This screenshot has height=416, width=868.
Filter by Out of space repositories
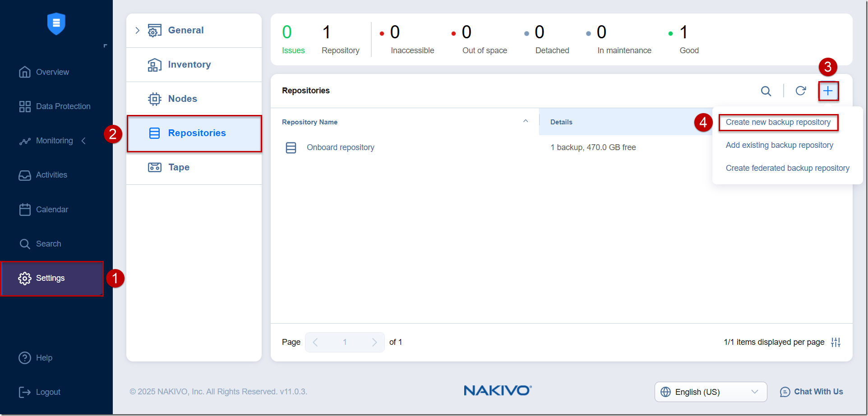pyautogui.click(x=479, y=39)
